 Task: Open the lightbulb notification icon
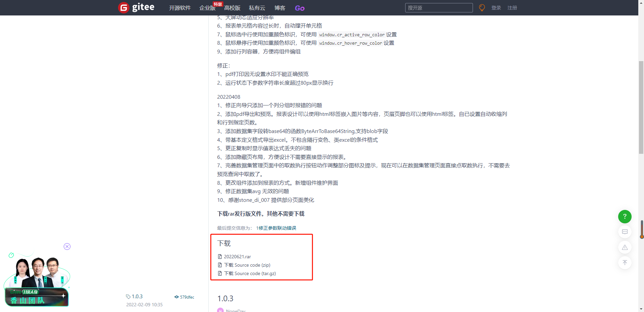(482, 8)
